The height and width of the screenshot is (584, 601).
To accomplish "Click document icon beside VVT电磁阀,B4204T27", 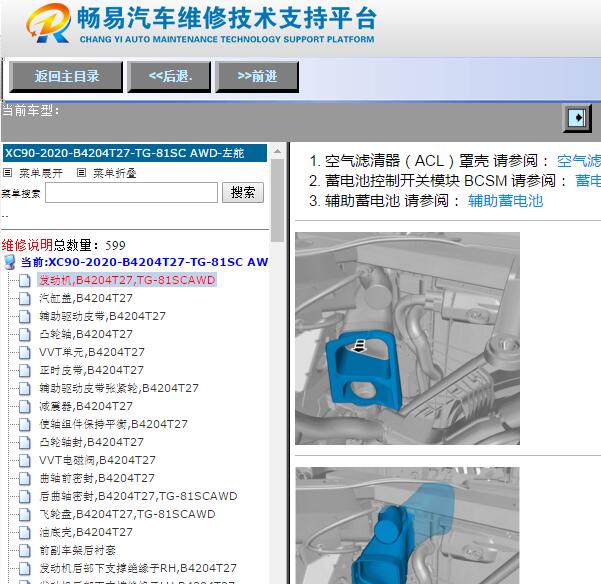I will click(25, 461).
